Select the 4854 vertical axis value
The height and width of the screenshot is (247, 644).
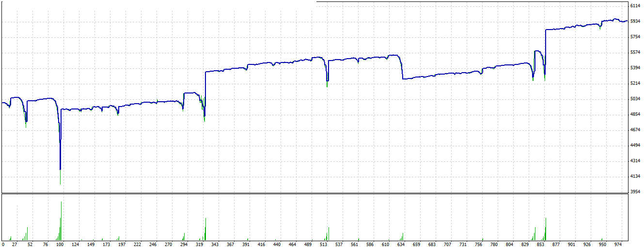636,114
